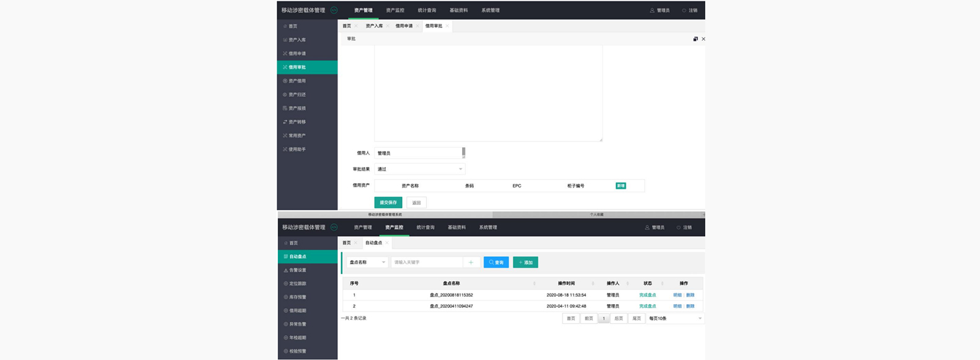Viewport: 980px width, 360px height.
Task: Open 资产报损 in the sidebar
Action: click(296, 108)
